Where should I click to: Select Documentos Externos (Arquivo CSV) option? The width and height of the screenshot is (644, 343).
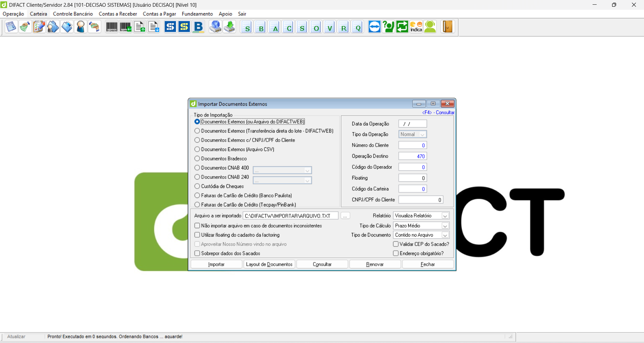coord(234,149)
